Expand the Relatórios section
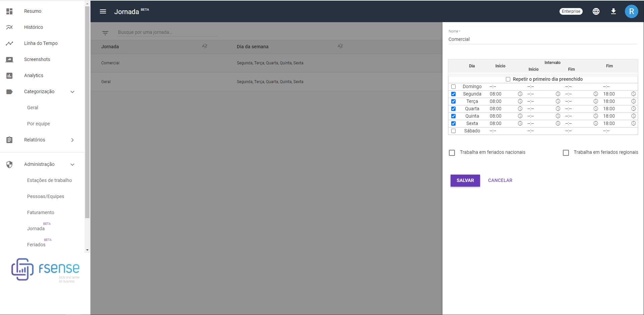This screenshot has width=644, height=315. click(x=72, y=140)
